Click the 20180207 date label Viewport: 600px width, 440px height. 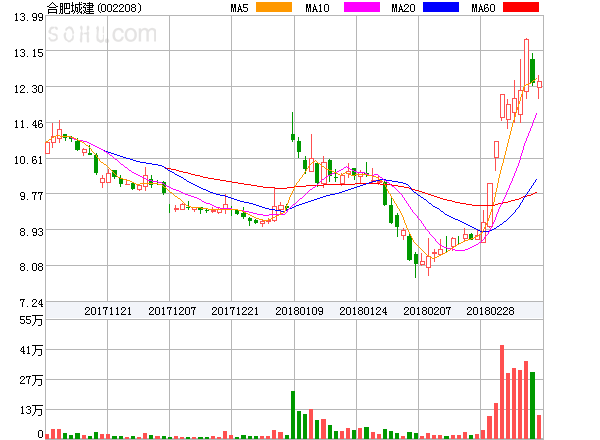[427, 311]
